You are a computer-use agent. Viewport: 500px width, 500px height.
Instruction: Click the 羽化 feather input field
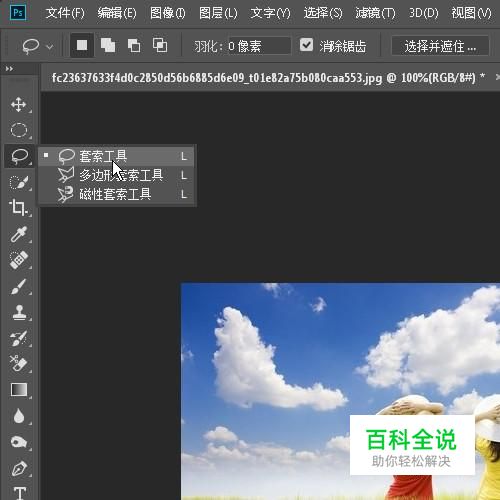coord(259,46)
